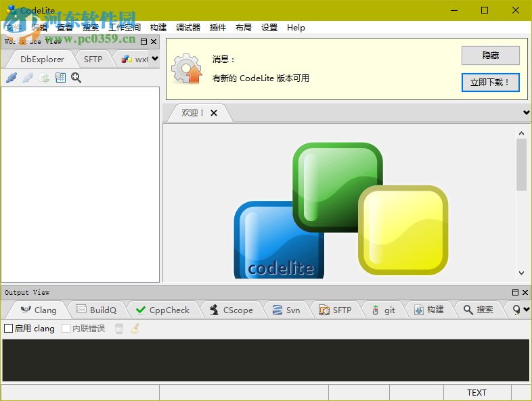Open the 布局 menu
Image resolution: width=532 pixels, height=401 pixels.
click(x=244, y=28)
